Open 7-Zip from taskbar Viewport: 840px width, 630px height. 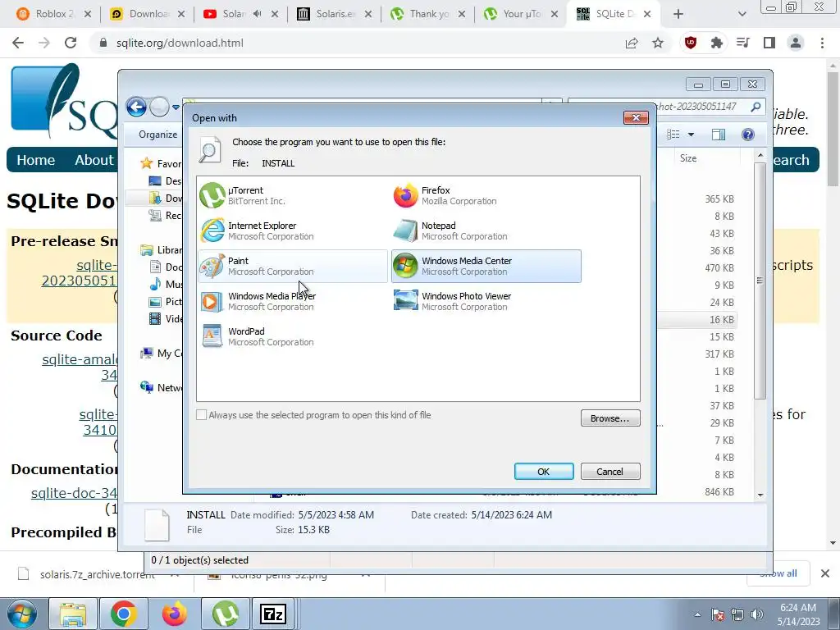pyautogui.click(x=273, y=614)
